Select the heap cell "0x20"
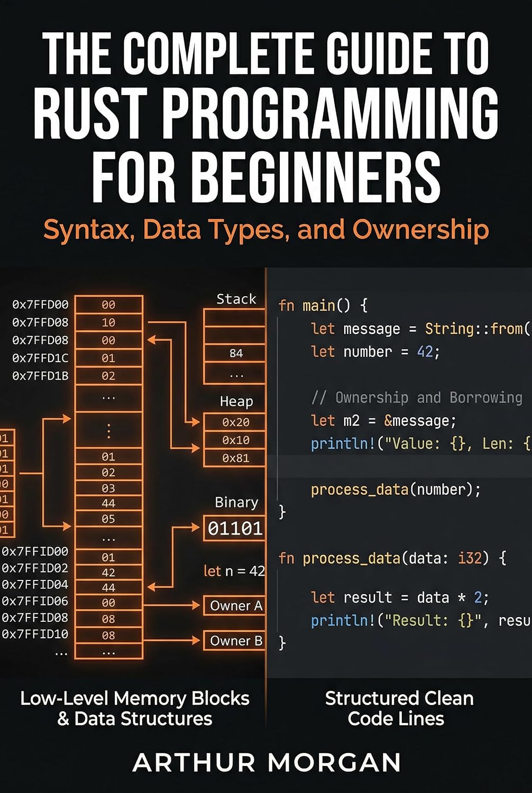The height and width of the screenshot is (793, 532). point(235,422)
